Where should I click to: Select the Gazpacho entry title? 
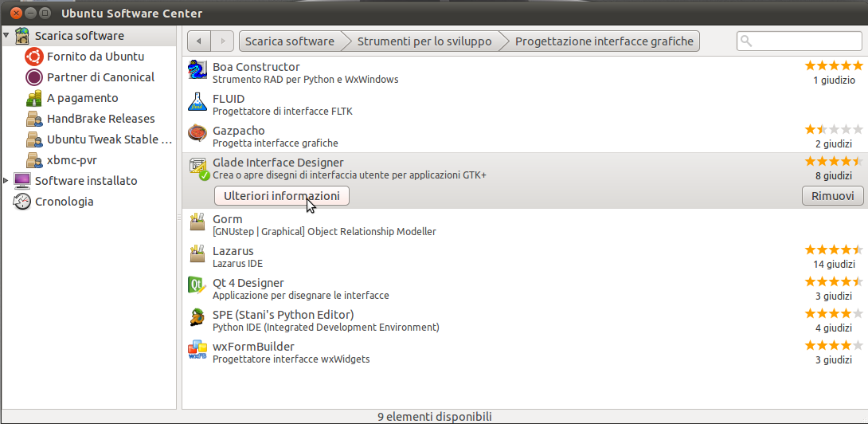point(239,131)
